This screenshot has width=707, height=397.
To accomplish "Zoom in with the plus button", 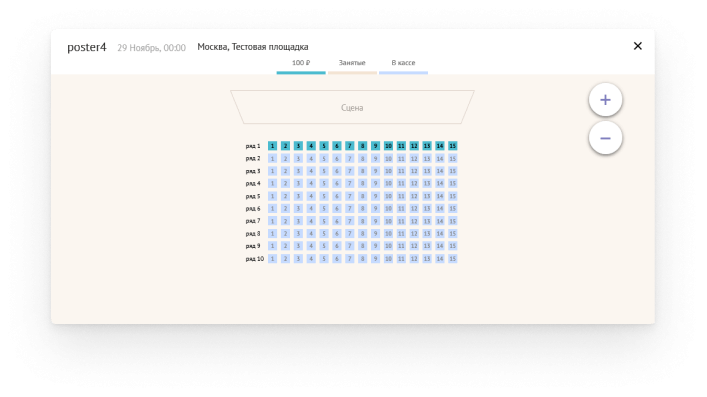I will (x=605, y=100).
